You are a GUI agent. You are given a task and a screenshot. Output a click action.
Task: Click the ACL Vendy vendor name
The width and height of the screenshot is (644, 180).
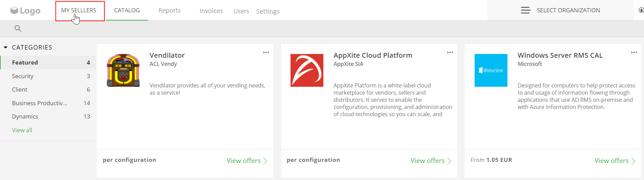pyautogui.click(x=163, y=64)
